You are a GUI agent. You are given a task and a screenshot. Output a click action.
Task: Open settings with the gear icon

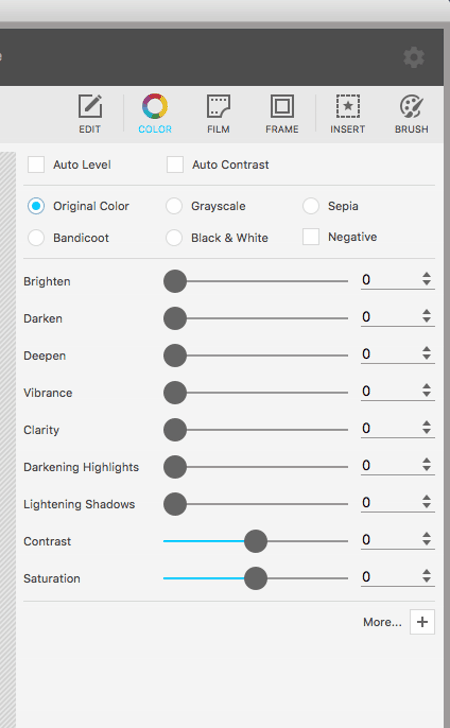(x=414, y=58)
